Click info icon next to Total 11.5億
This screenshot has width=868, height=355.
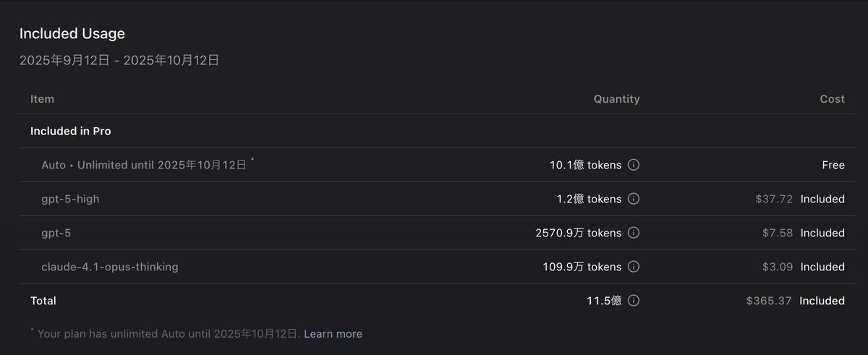point(634,301)
